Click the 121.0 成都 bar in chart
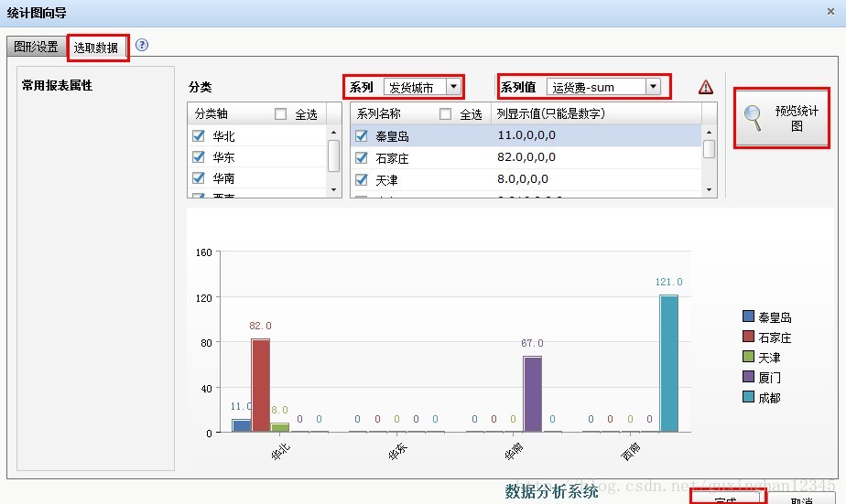The image size is (846, 504). tap(669, 363)
